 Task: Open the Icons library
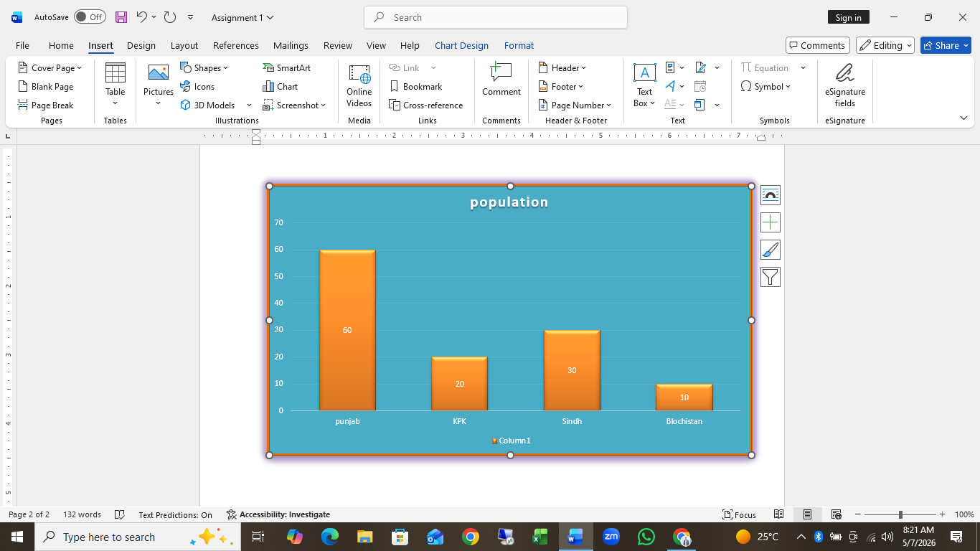[197, 87]
